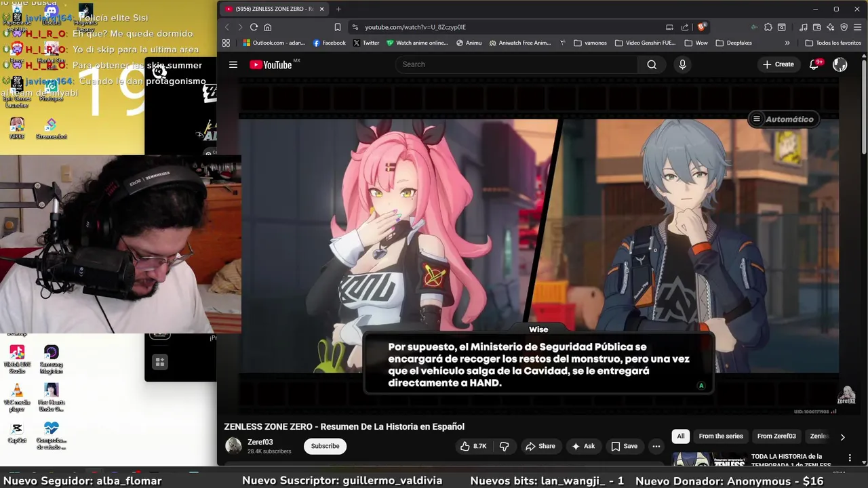Viewport: 868px width, 488px height.
Task: Navigate back in the browser
Action: point(227,27)
